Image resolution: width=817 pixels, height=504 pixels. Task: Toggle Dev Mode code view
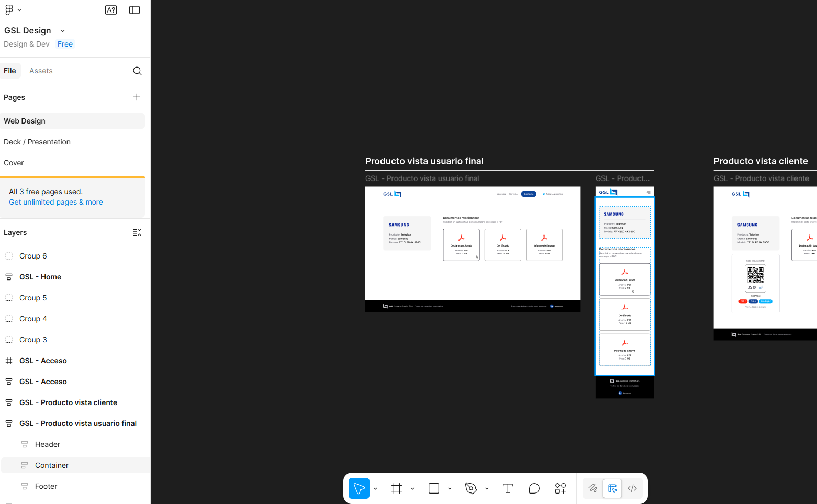(x=632, y=488)
